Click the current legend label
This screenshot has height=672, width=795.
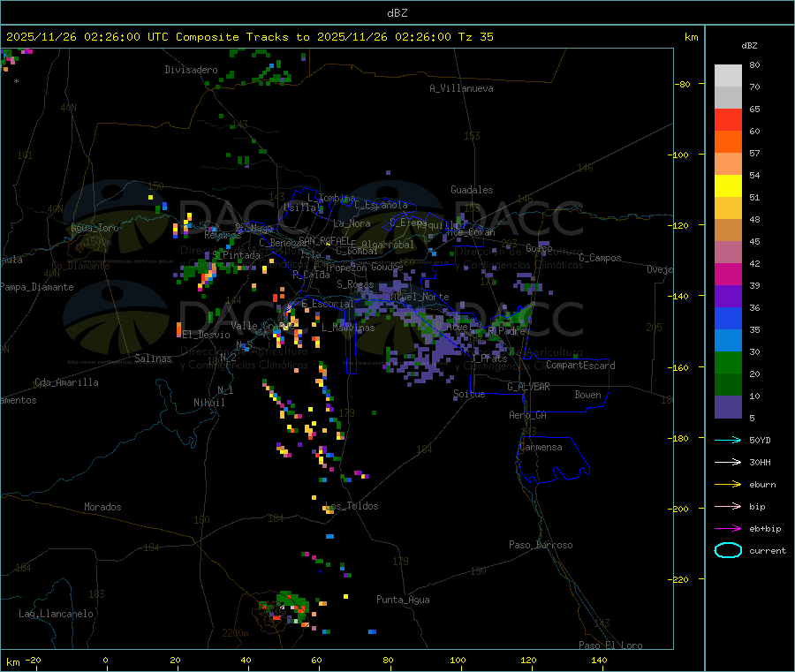[x=768, y=550]
